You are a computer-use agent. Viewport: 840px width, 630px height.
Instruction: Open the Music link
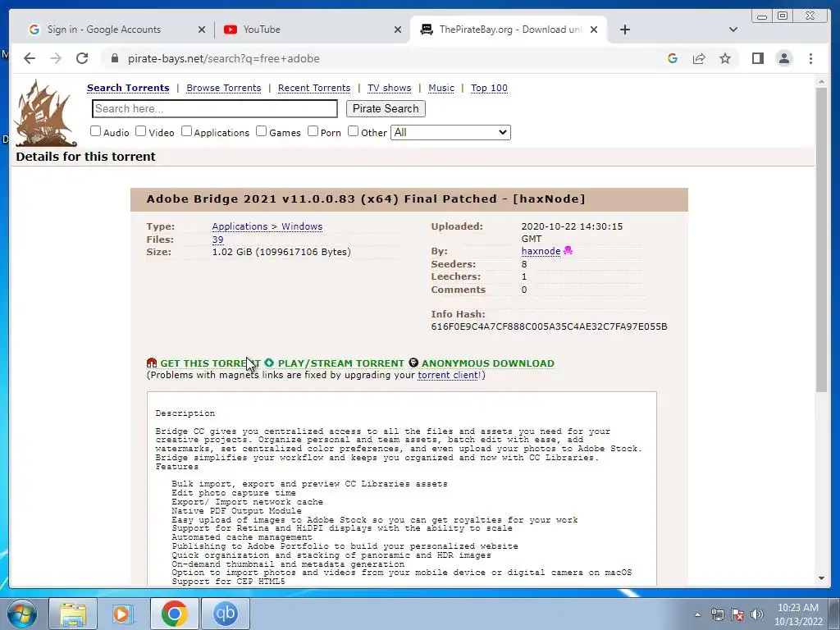(441, 88)
